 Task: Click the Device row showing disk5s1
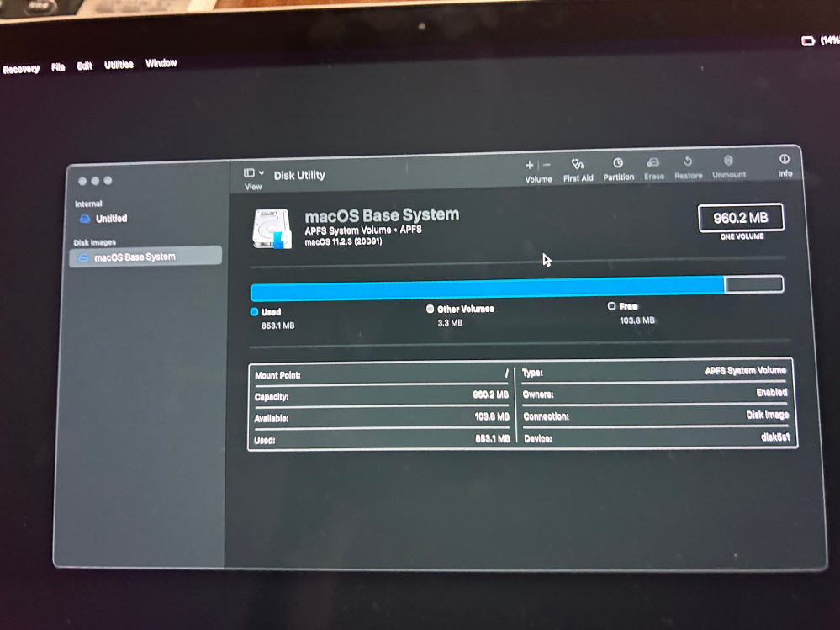pyautogui.click(x=657, y=438)
